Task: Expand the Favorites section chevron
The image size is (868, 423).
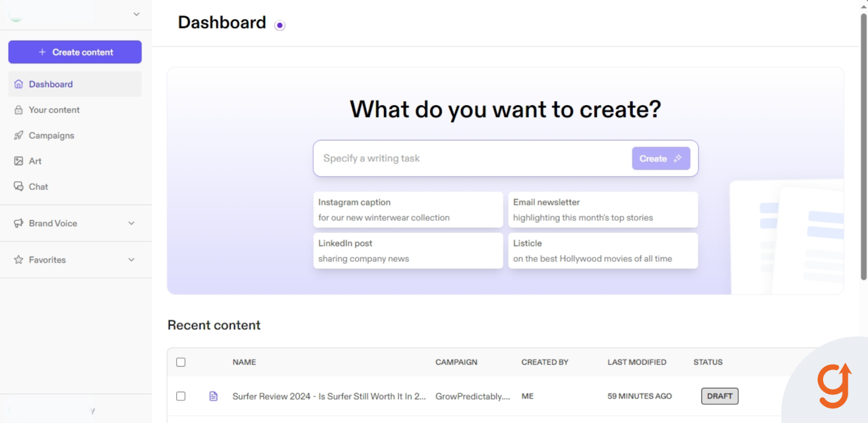Action: pyautogui.click(x=131, y=260)
